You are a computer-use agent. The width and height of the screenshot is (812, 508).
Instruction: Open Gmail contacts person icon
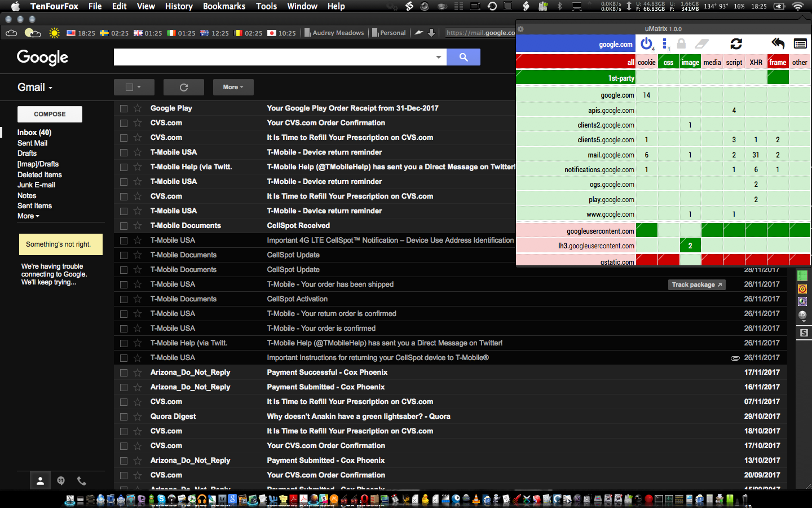40,481
